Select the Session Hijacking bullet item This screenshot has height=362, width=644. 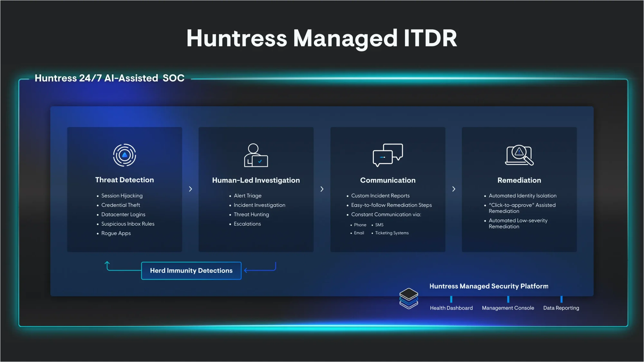coord(122,196)
